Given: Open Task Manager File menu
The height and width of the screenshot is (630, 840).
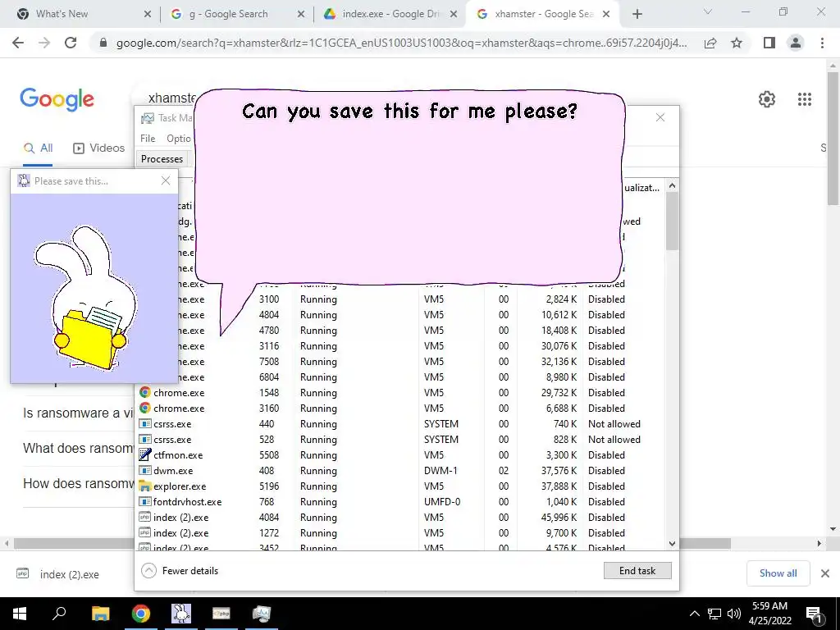Looking at the screenshot, I should click(x=148, y=138).
